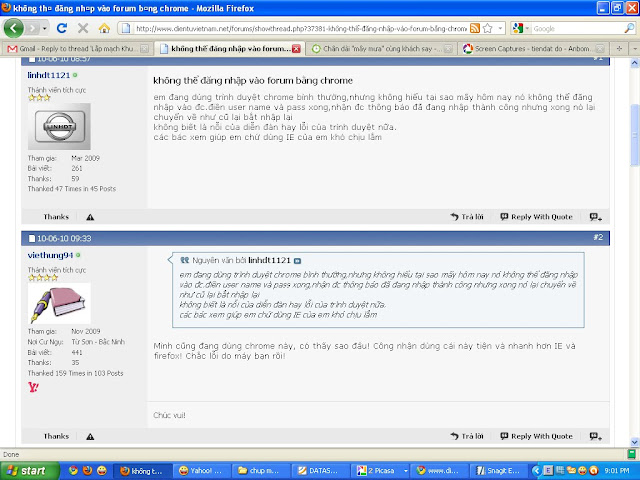This screenshot has width=640, height=480.
Task: Click viethung94's pen and book avatar
Action: tap(59, 304)
